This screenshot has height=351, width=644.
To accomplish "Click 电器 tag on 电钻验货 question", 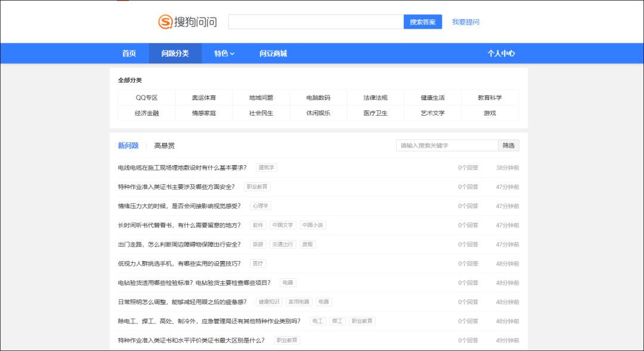I will point(288,283).
